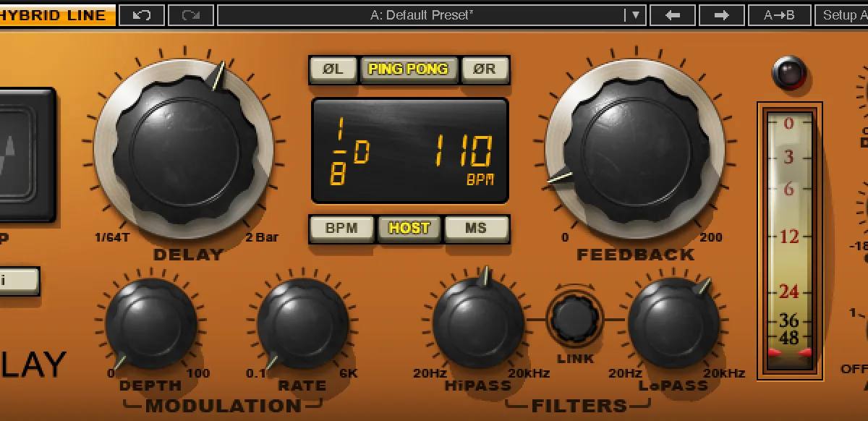Click the HYBRID LINE label
This screenshot has width=868, height=421.
tap(55, 14)
